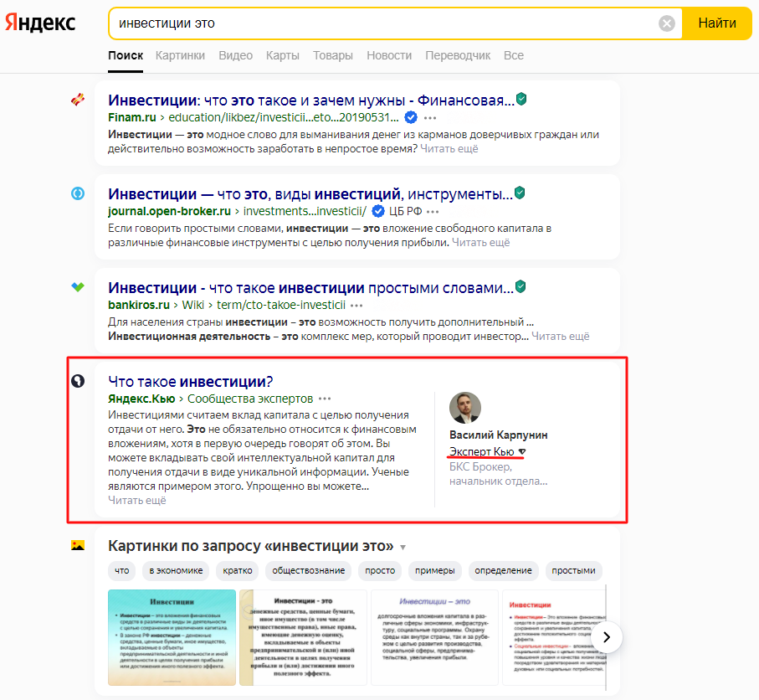Click the Найти search button
This screenshot has width=759, height=700.
tap(717, 23)
